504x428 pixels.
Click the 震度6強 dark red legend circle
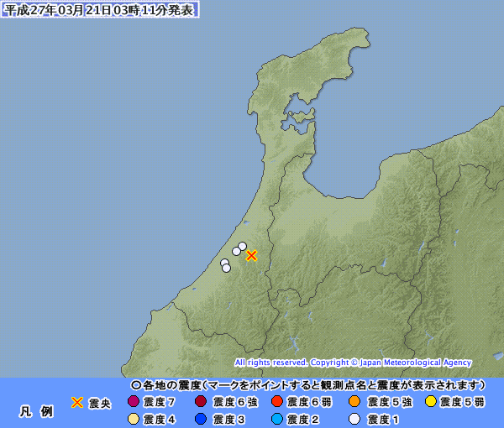point(201,401)
